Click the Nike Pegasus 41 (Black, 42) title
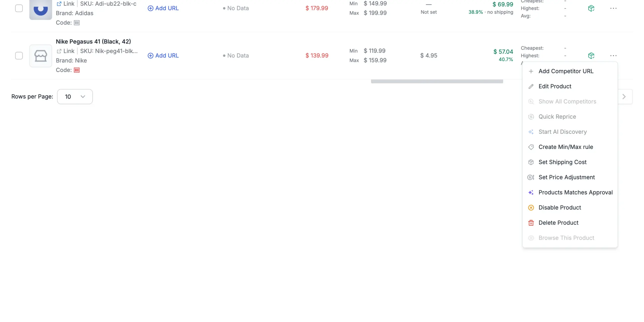This screenshot has height=322, width=644. (93, 42)
